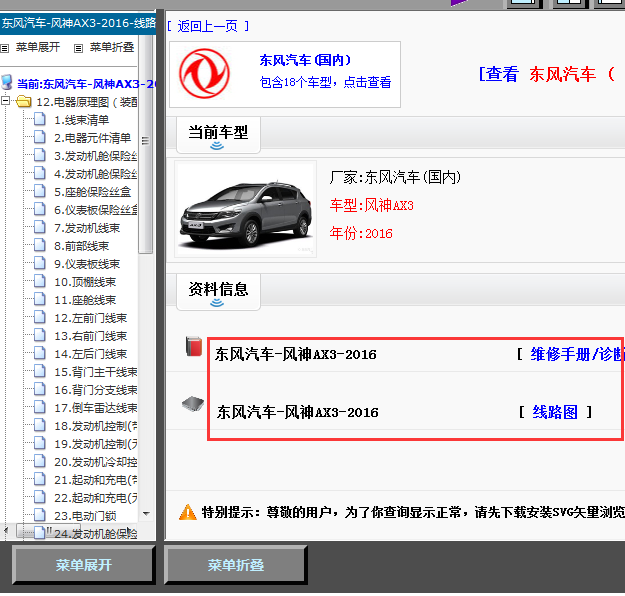Select tree item 15.背门主干线束

[96, 372]
